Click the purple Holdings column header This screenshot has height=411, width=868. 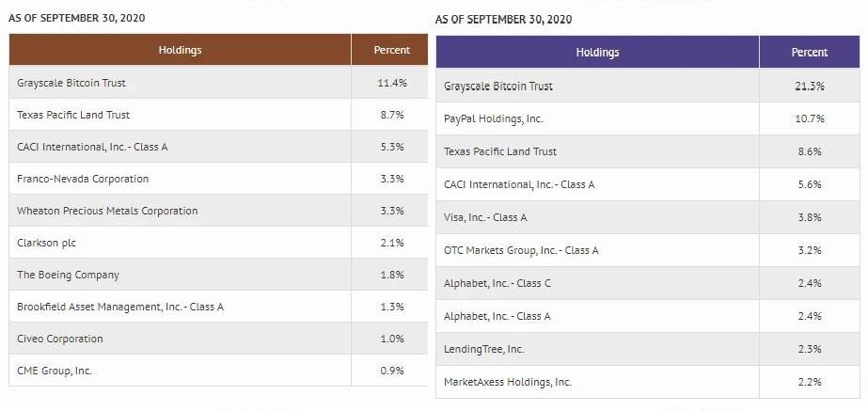(597, 53)
